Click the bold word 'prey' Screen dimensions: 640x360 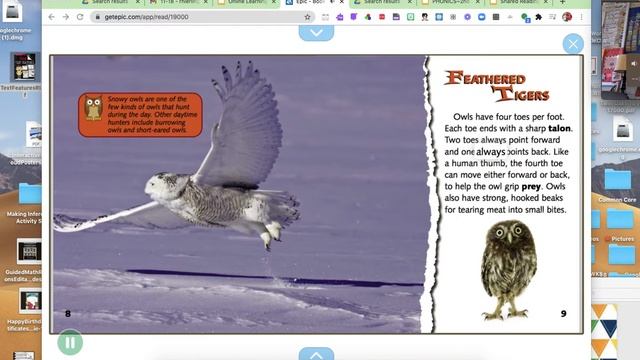(x=531, y=187)
